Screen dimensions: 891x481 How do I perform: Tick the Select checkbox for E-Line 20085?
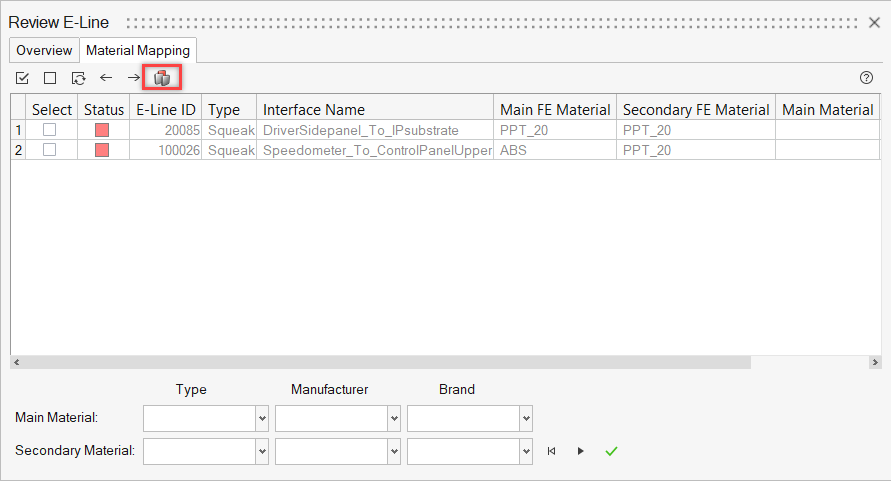(49, 130)
